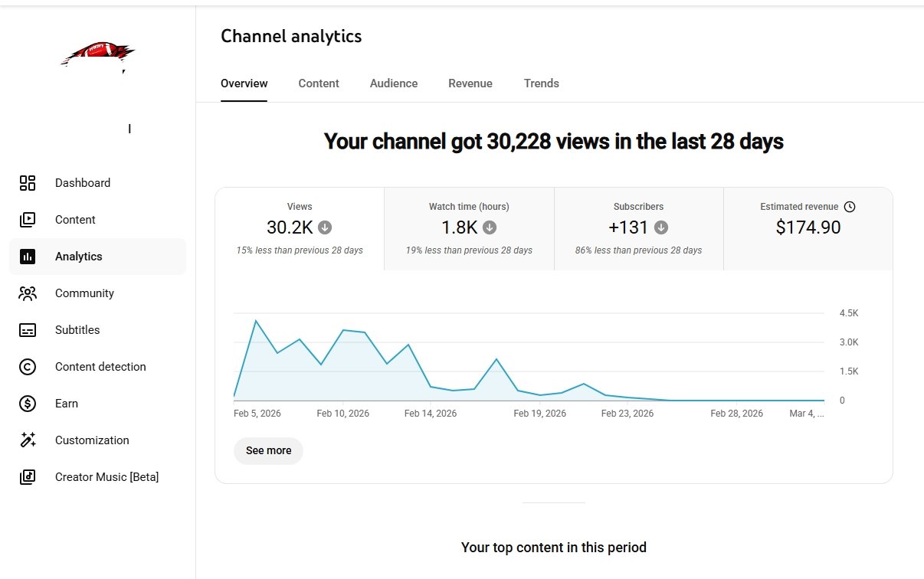
Task: Select the Analytics bar chart icon
Action: click(x=28, y=257)
